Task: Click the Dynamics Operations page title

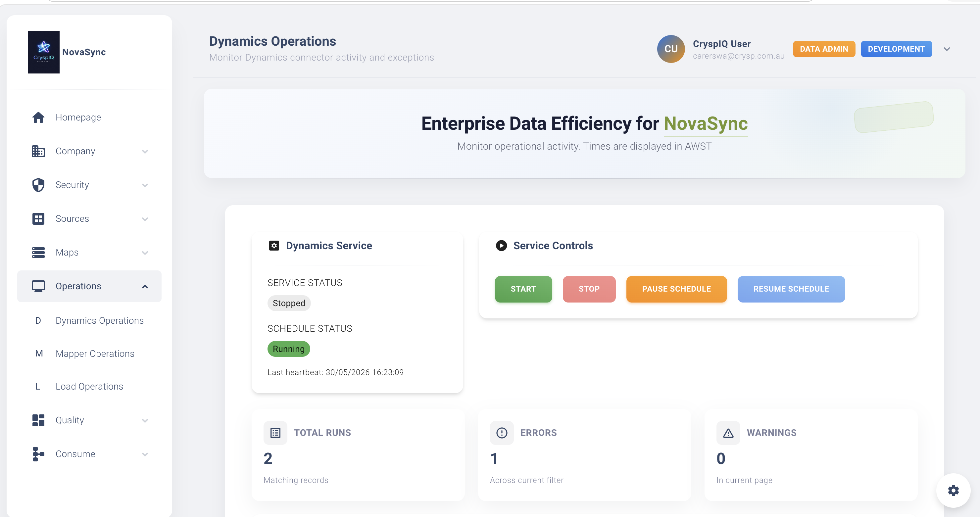Action: (272, 41)
